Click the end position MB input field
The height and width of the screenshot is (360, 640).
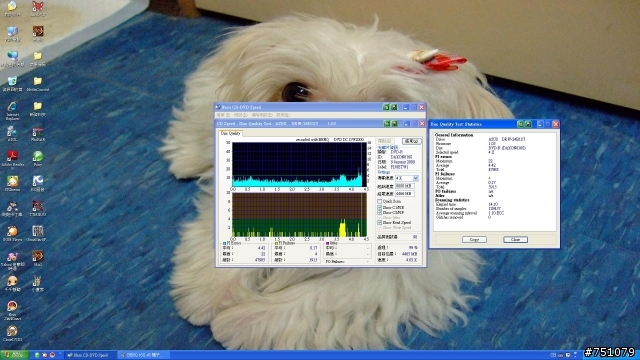[405, 193]
